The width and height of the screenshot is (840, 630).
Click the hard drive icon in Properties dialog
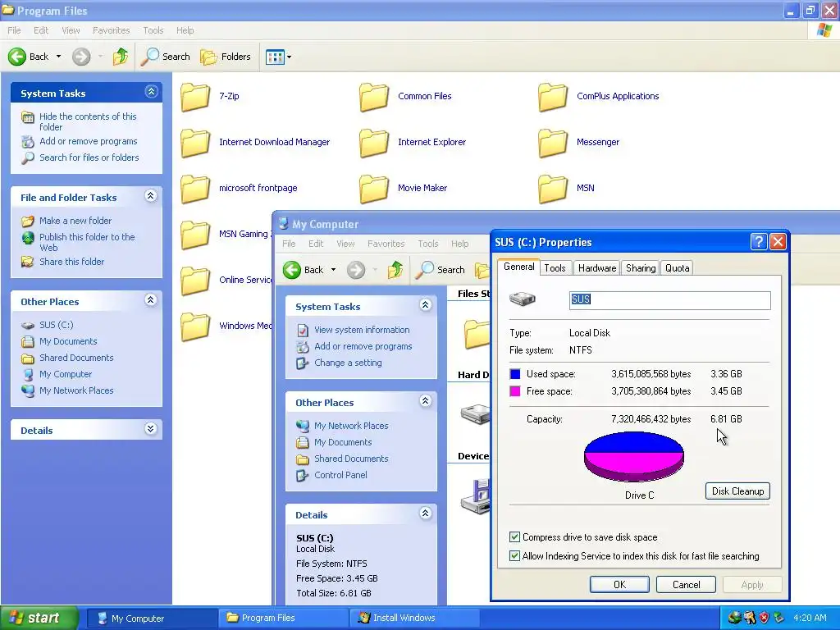coord(523,299)
